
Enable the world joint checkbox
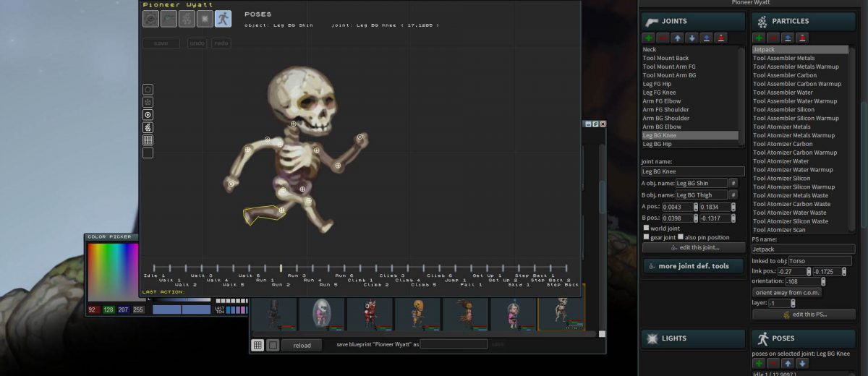646,228
